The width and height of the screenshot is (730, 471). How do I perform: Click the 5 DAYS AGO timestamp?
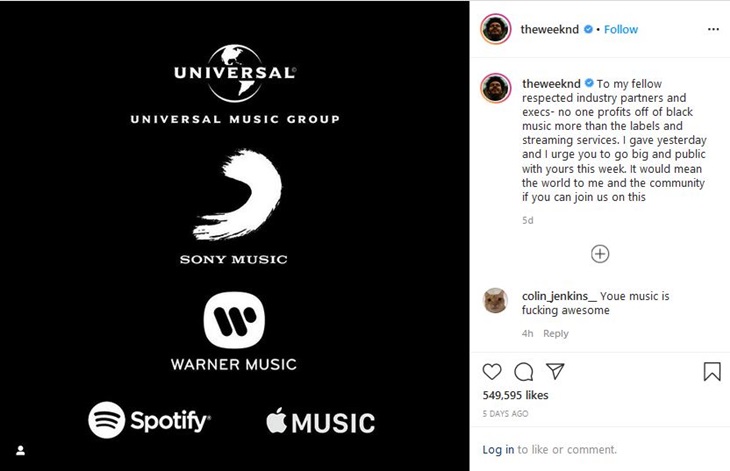pos(505,413)
